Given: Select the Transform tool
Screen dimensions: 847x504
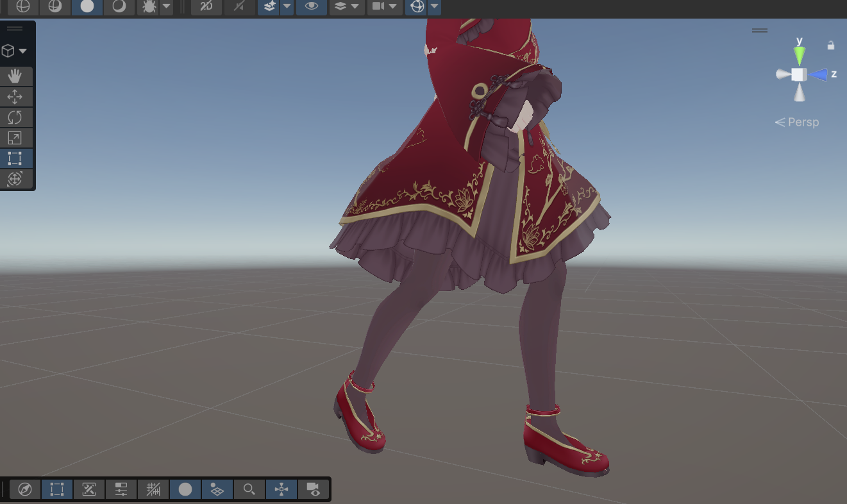Looking at the screenshot, I should pos(15,179).
